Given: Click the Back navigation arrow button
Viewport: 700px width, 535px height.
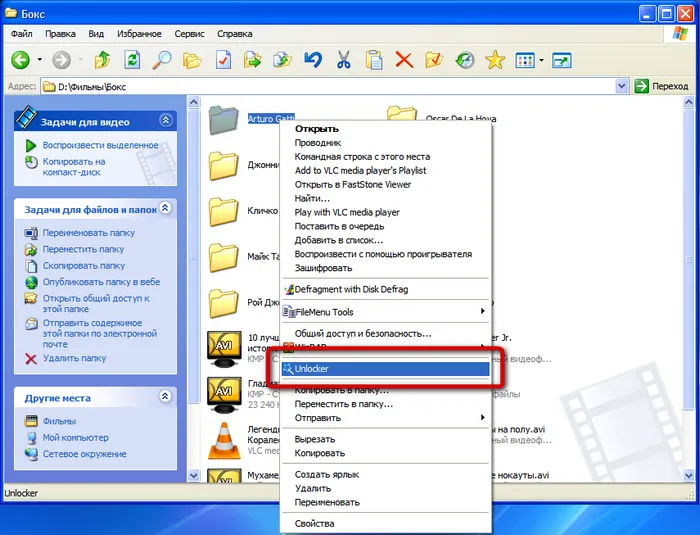Looking at the screenshot, I should click(20, 60).
